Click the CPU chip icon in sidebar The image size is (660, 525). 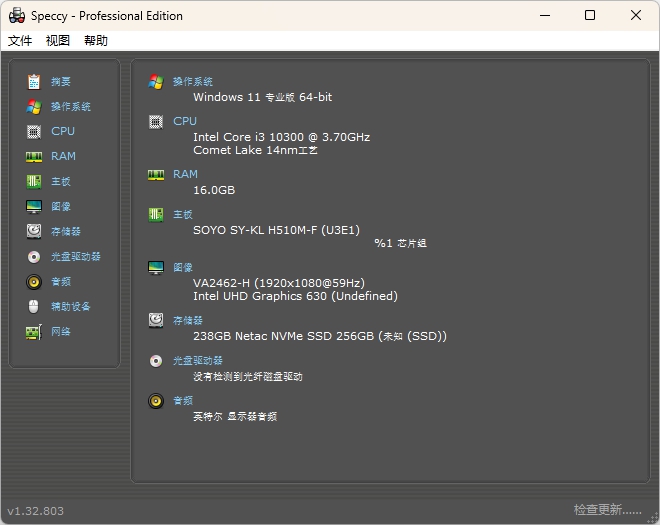click(34, 132)
